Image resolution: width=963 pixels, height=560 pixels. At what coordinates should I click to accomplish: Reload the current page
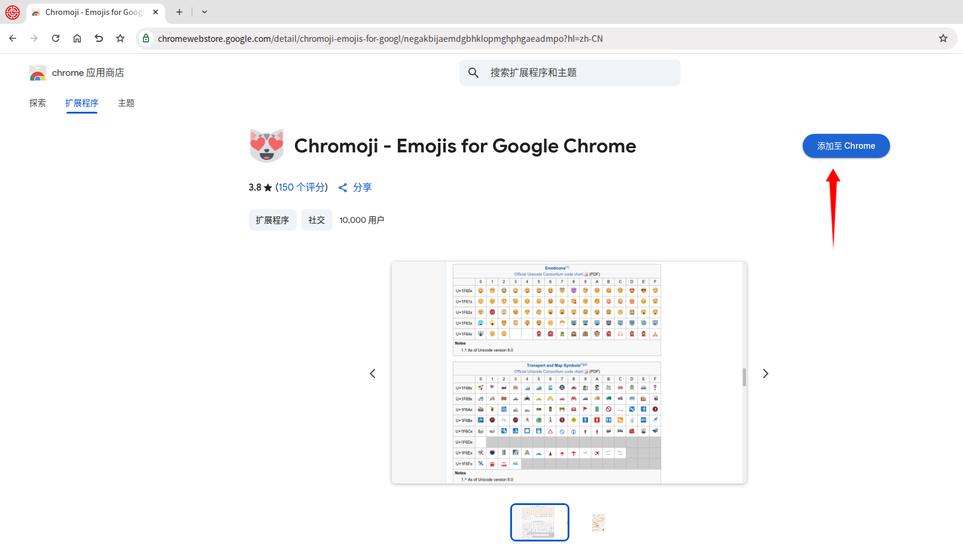[56, 38]
